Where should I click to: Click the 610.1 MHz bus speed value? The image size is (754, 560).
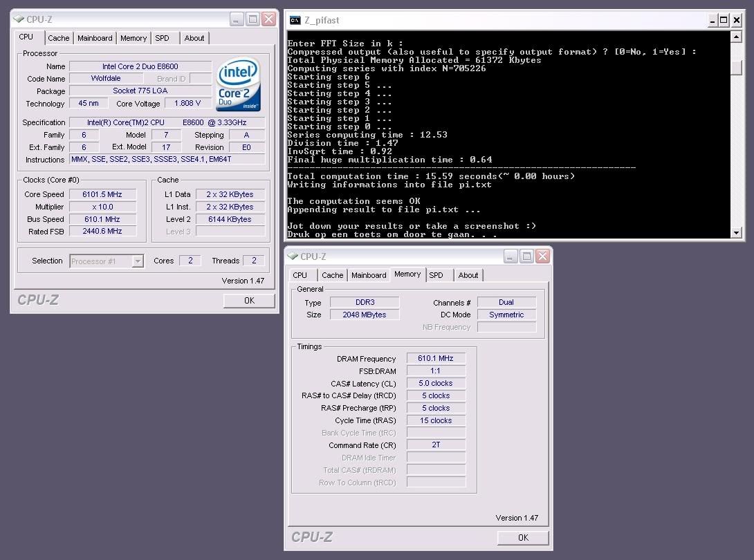pos(102,219)
